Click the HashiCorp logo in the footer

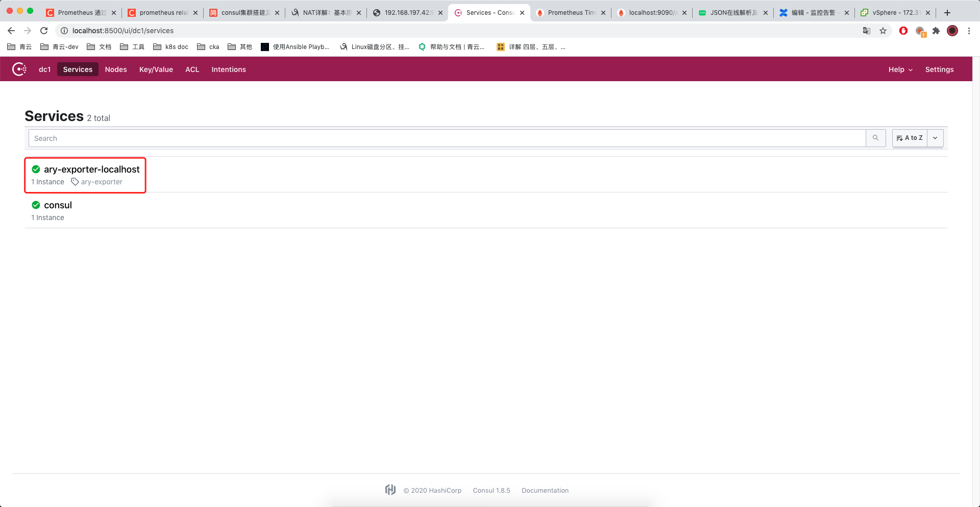pos(390,490)
